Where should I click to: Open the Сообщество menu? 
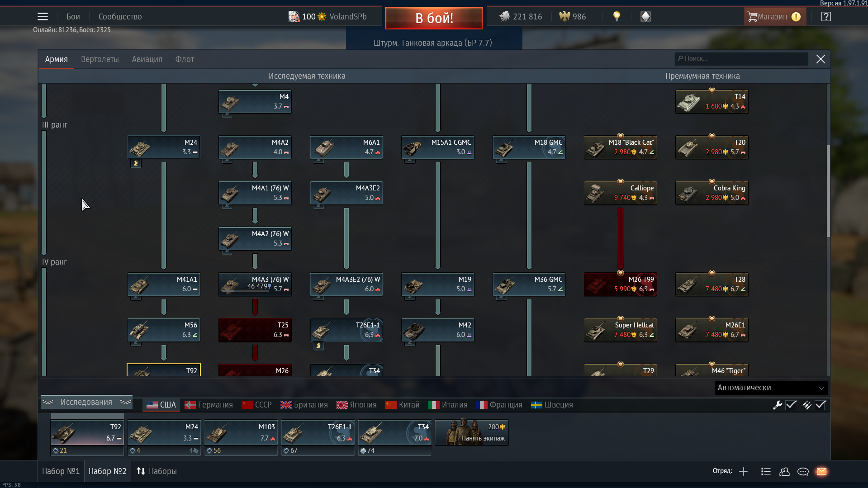(120, 17)
